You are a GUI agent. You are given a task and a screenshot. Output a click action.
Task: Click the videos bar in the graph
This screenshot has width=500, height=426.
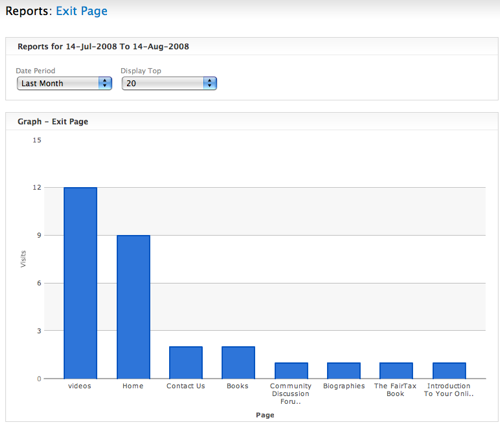80,283
